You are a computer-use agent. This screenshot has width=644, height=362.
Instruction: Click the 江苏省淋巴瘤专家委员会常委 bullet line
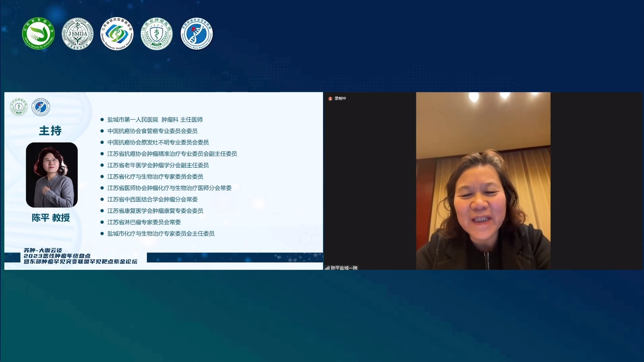144,222
